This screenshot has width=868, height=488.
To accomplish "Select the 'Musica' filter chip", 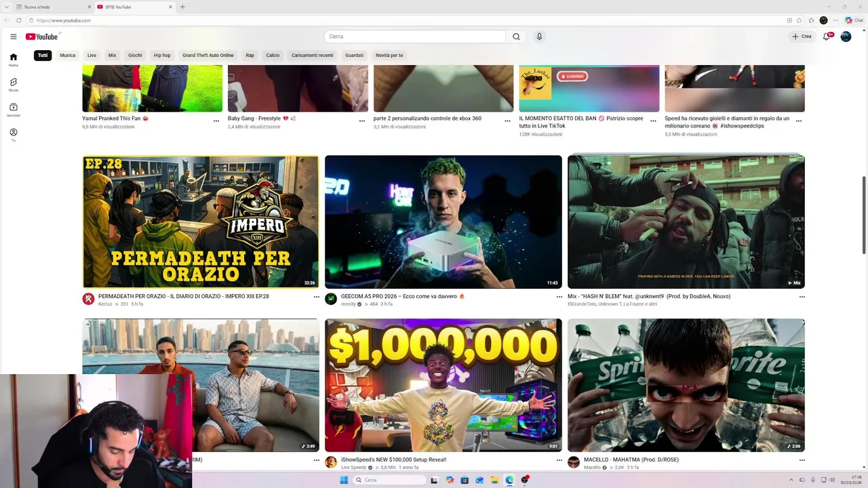I will click(67, 55).
